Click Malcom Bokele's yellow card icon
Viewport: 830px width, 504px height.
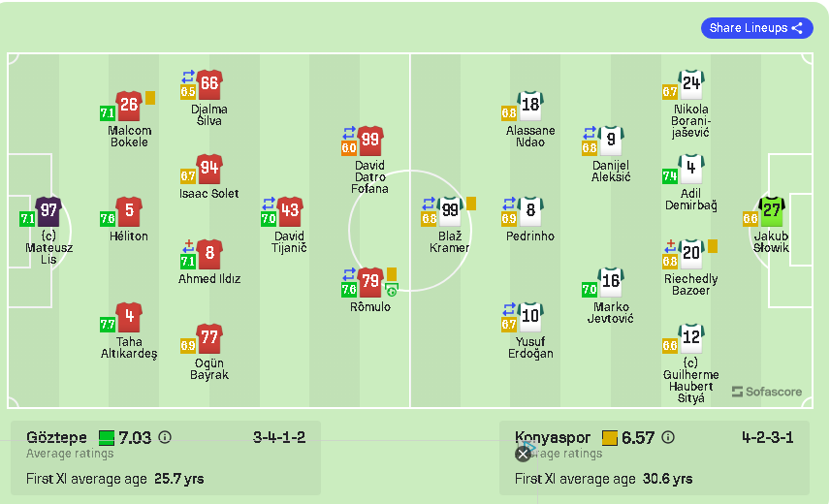(150, 97)
